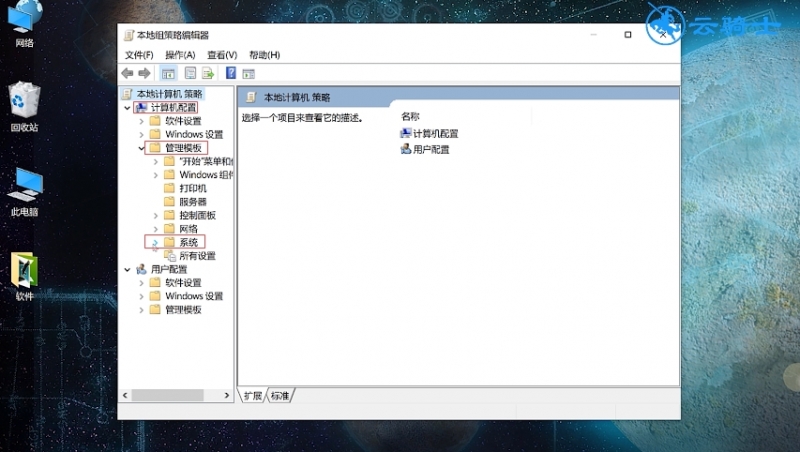Minimize the 本地组策略编辑器 window
Image resolution: width=800 pixels, height=452 pixels.
click(x=593, y=35)
